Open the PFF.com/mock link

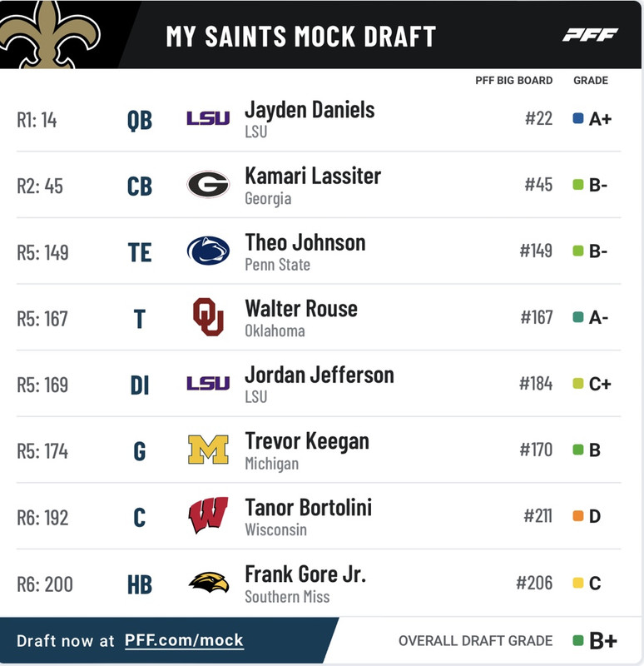184,640
